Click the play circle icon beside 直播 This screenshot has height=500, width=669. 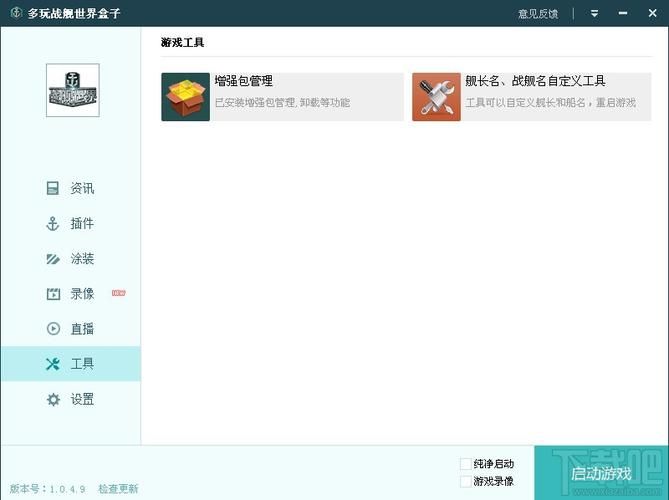point(53,328)
